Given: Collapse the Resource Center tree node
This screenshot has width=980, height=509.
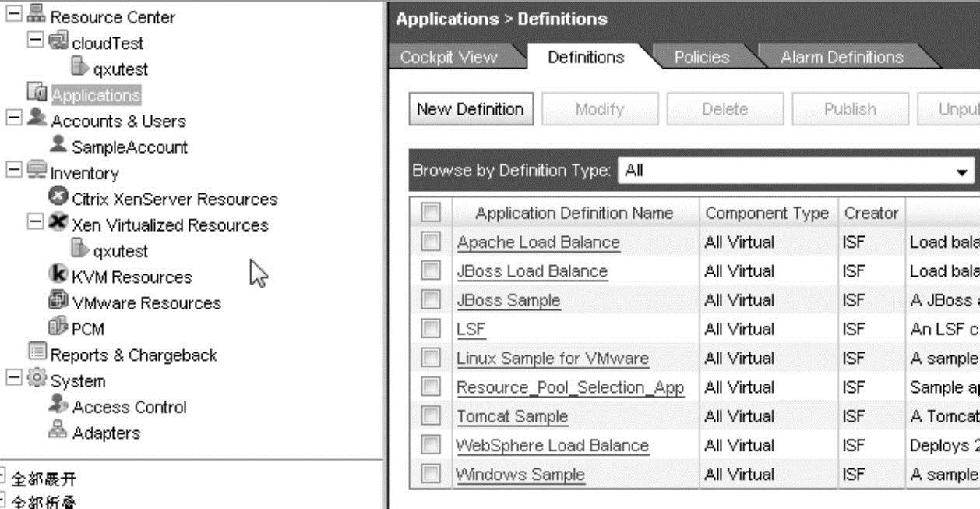Looking at the screenshot, I should (x=13, y=15).
